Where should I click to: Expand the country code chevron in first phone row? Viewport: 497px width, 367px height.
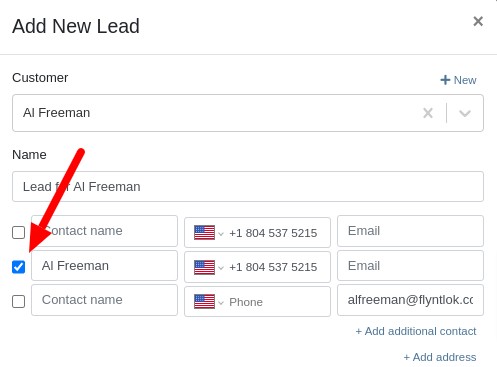click(221, 234)
